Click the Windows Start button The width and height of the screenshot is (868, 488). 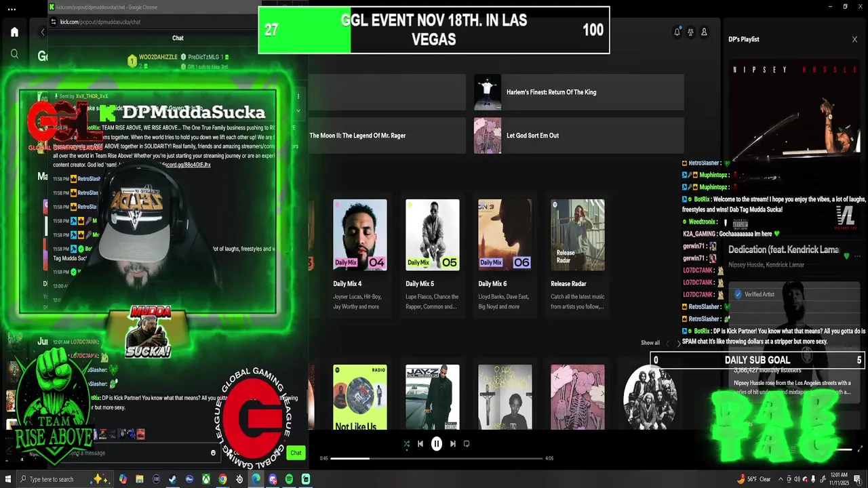point(9,479)
